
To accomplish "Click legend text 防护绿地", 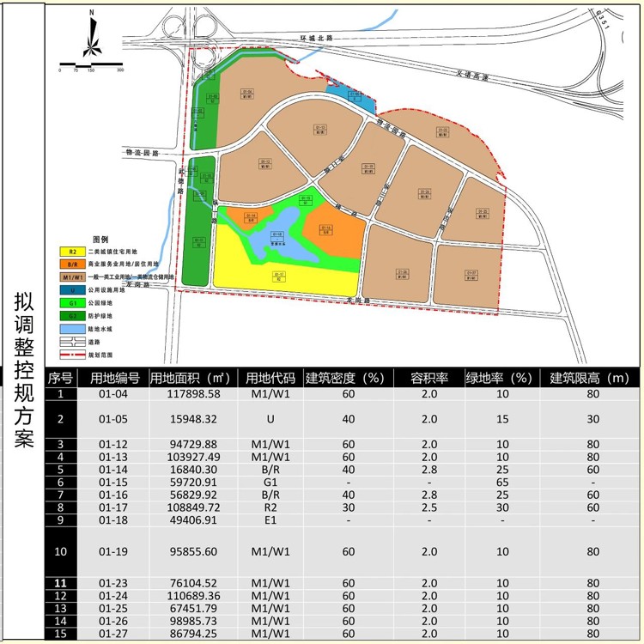I will 100,316.
